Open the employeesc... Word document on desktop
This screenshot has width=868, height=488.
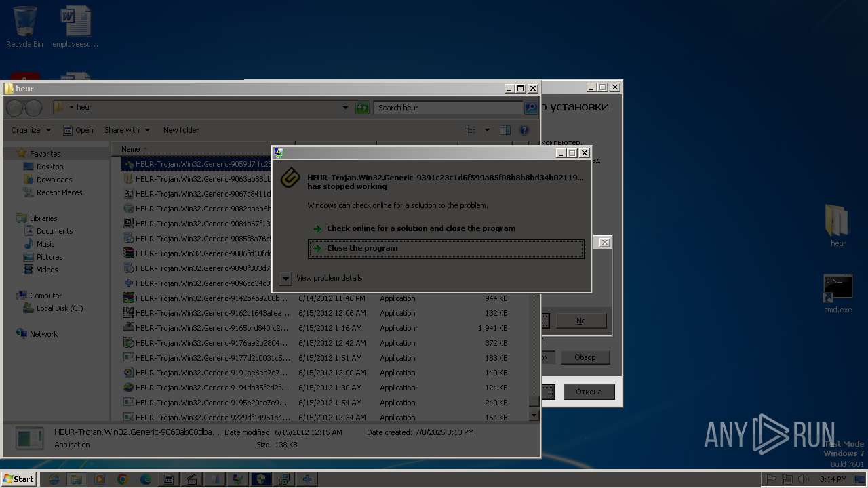click(75, 27)
